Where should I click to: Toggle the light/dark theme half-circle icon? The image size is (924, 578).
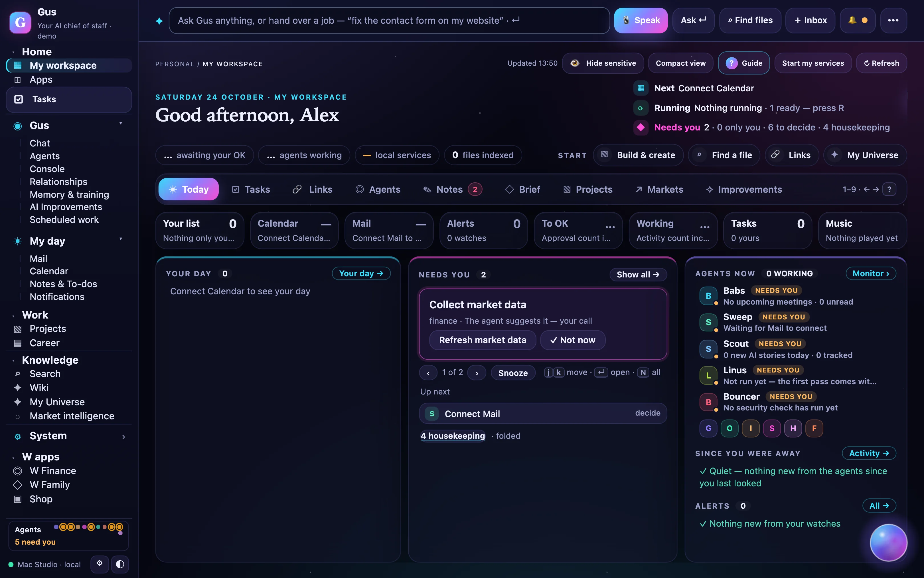tap(120, 564)
